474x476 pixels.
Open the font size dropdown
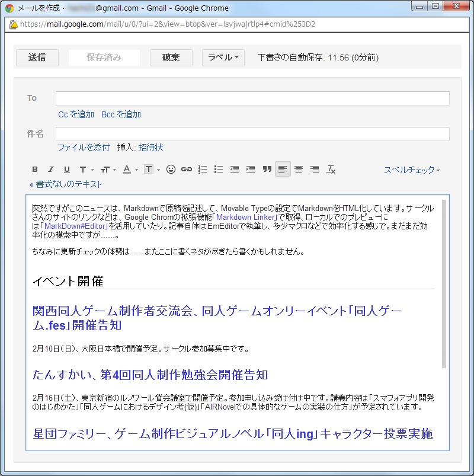[106, 169]
